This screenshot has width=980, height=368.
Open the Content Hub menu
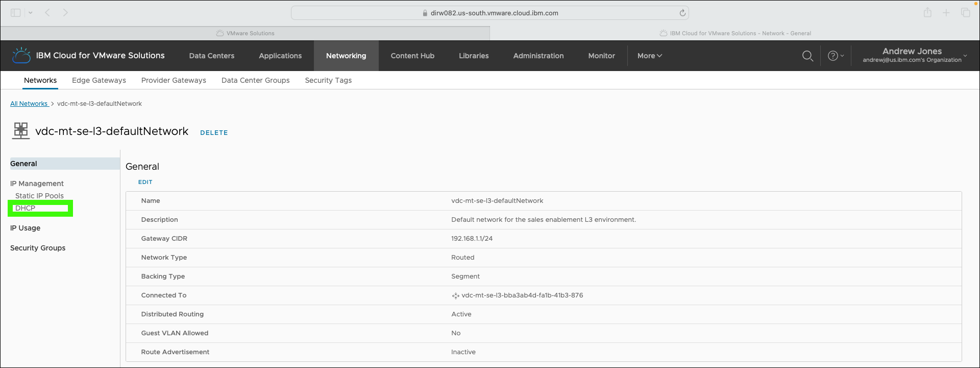[412, 56]
